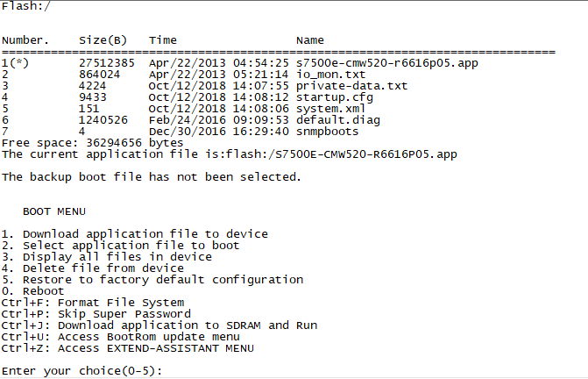Select "Select application file to boot" menu line

pos(120,246)
